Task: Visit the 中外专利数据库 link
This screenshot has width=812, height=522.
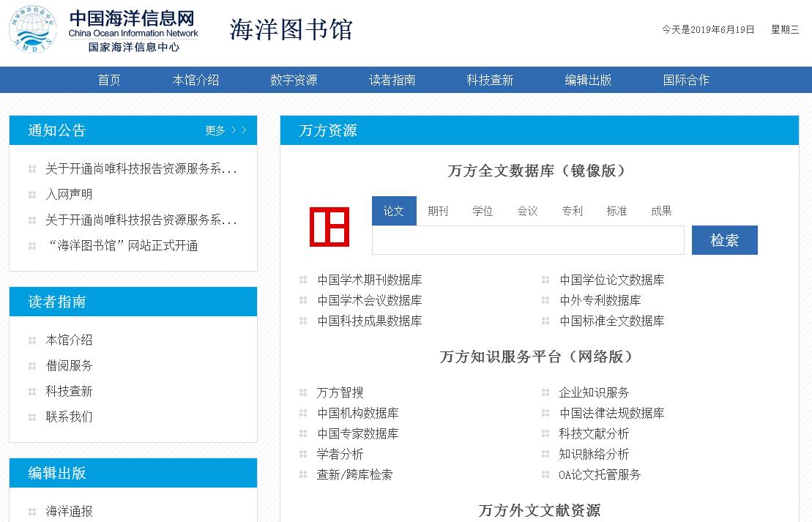Action: pos(600,300)
